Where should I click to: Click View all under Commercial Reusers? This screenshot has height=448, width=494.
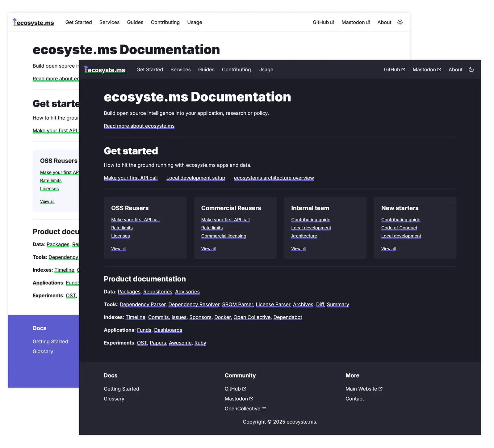click(208, 249)
